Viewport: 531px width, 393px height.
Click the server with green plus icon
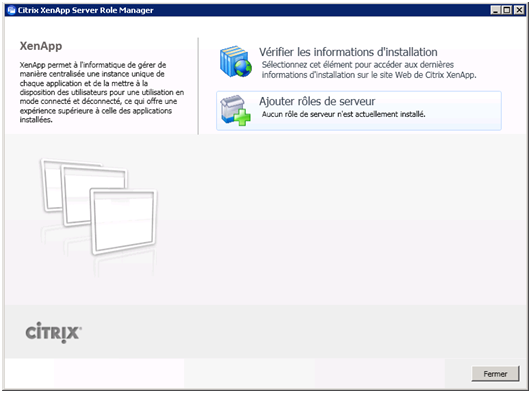235,111
